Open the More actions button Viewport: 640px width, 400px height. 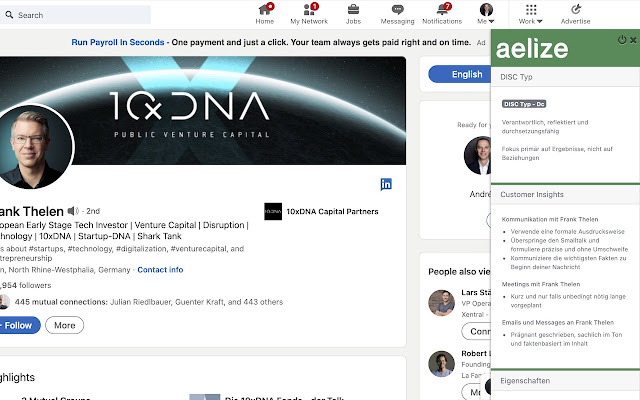[64, 325]
